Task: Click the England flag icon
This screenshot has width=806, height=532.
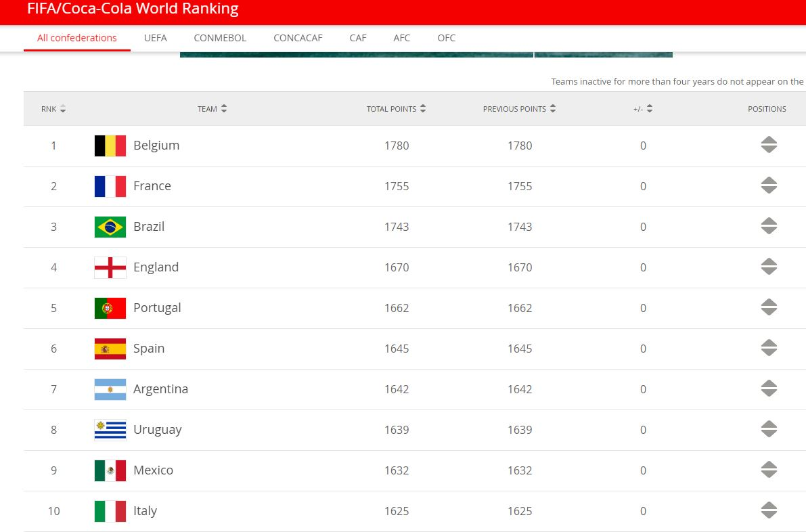Action: click(110, 267)
